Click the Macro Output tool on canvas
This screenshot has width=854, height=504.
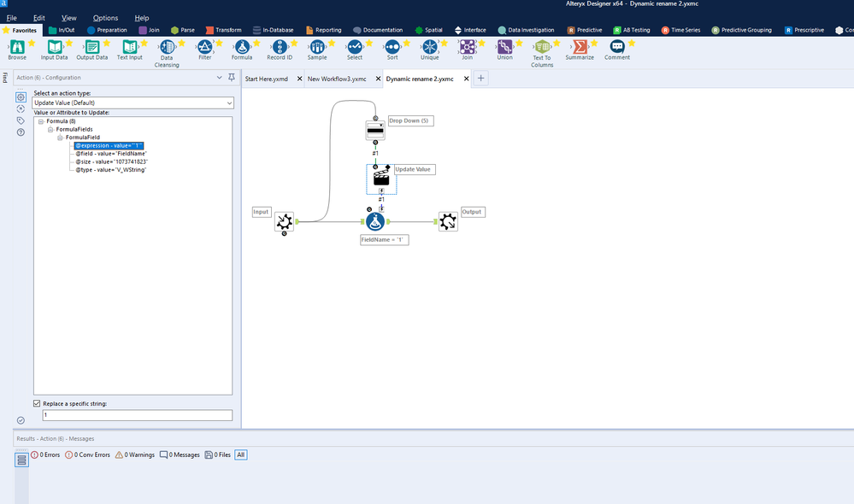click(x=448, y=221)
